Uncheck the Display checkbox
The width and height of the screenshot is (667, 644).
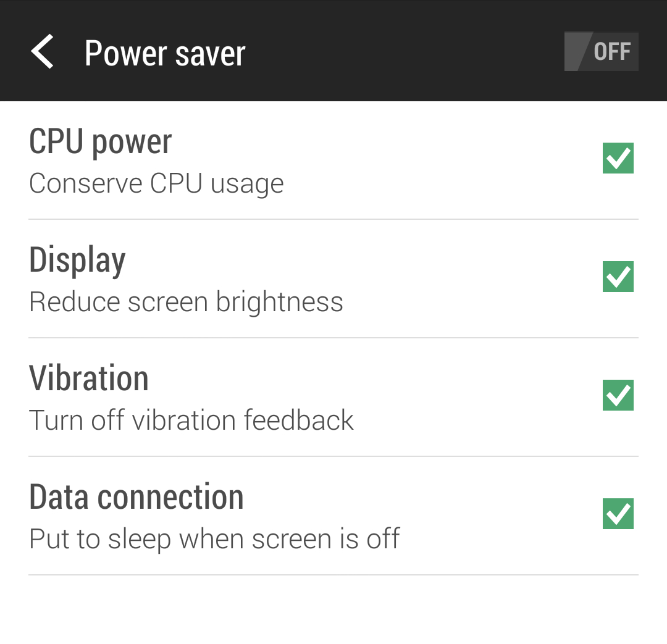618,277
